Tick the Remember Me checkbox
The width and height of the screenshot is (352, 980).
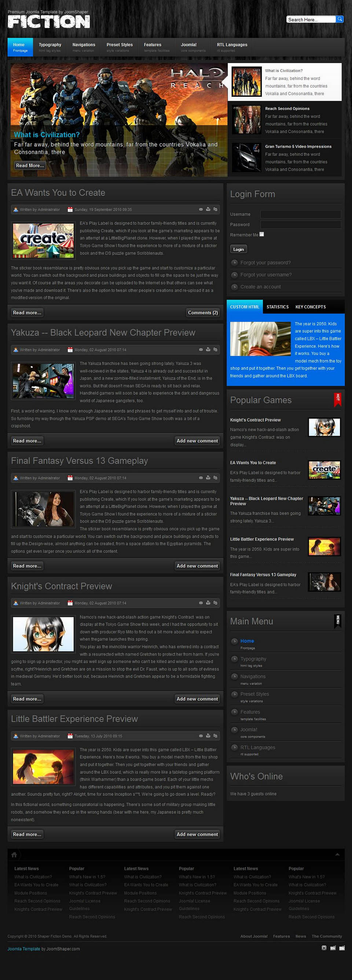click(262, 234)
